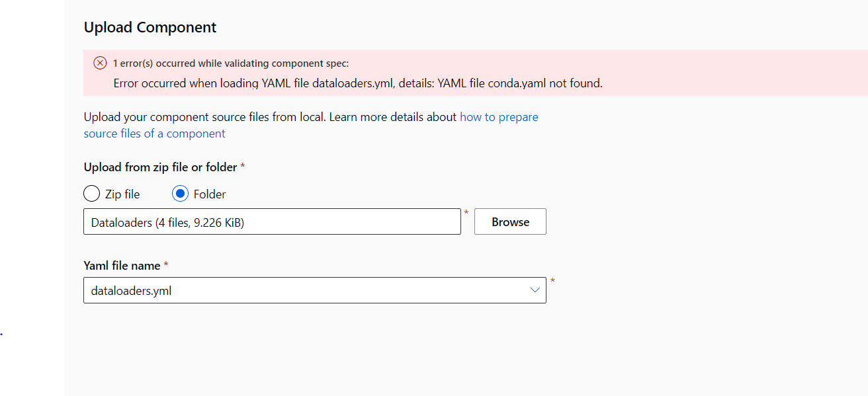Expand dropdown using the chevron arrow
Viewport: 868px width, 396px height.
click(535, 290)
